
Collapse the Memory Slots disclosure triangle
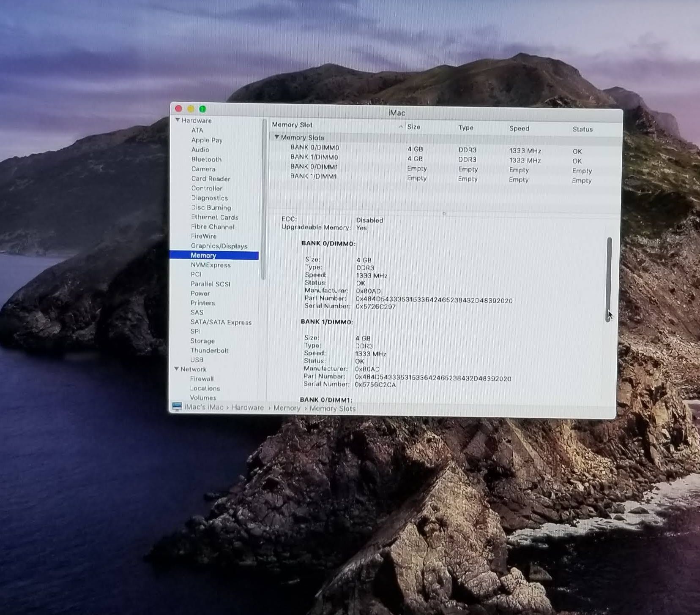pos(277,137)
